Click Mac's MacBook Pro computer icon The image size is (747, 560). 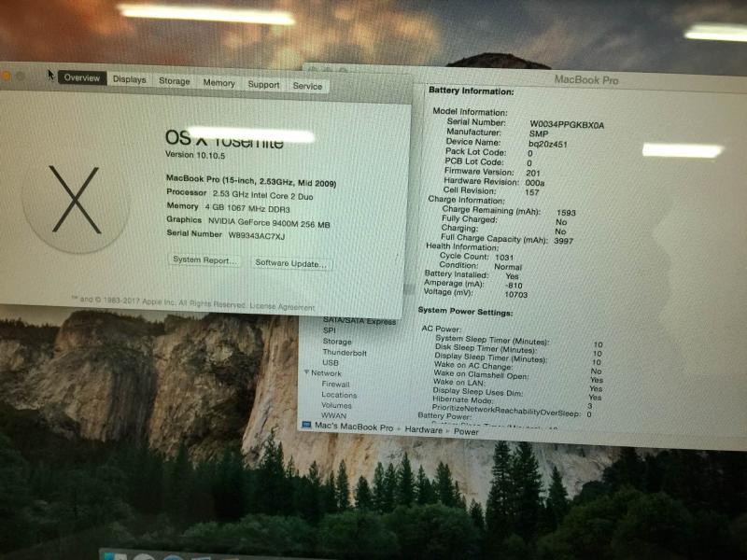tap(307, 425)
